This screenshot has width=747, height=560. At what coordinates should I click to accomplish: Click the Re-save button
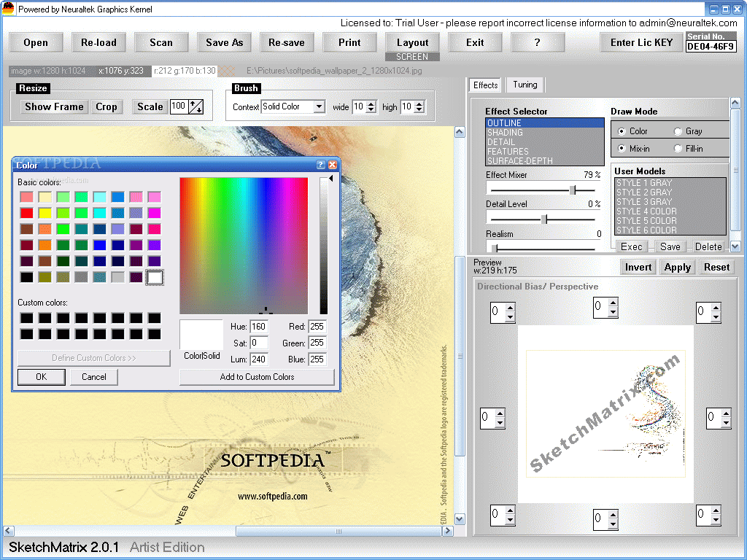click(286, 43)
